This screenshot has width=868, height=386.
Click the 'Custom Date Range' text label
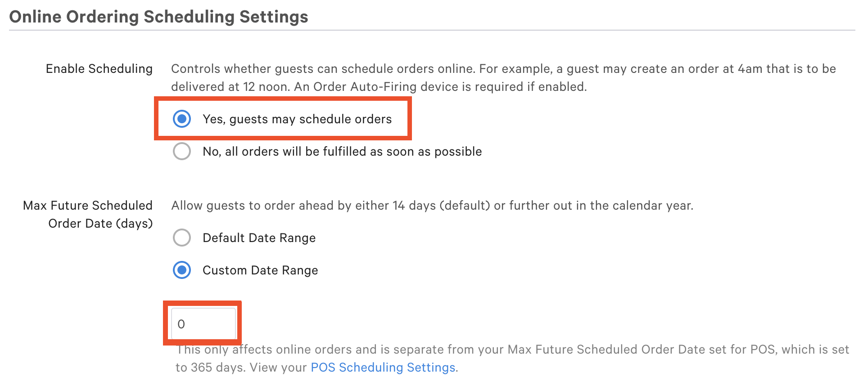[x=260, y=270]
